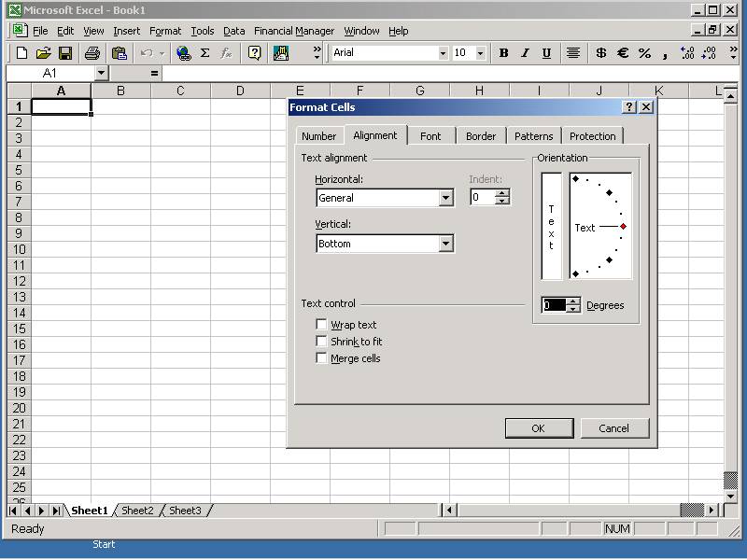Image resolution: width=747 pixels, height=560 pixels.
Task: Click the Currency Style dollar icon
Action: click(x=600, y=53)
